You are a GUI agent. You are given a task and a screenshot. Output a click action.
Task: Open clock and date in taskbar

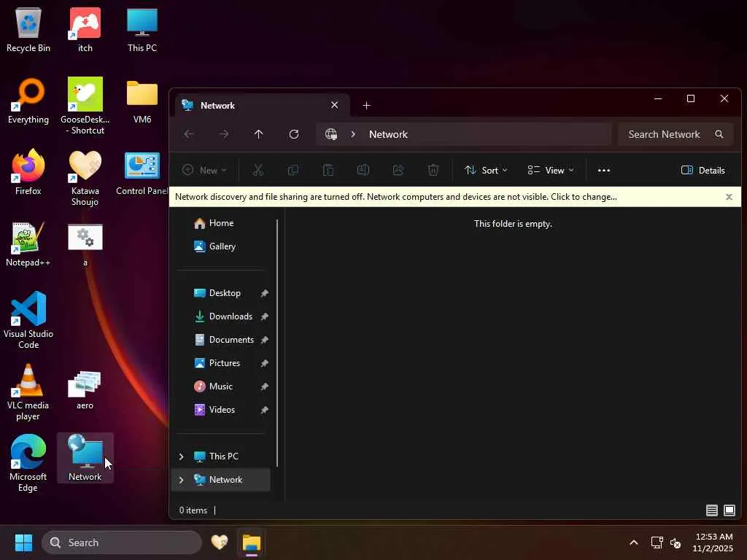coord(713,542)
